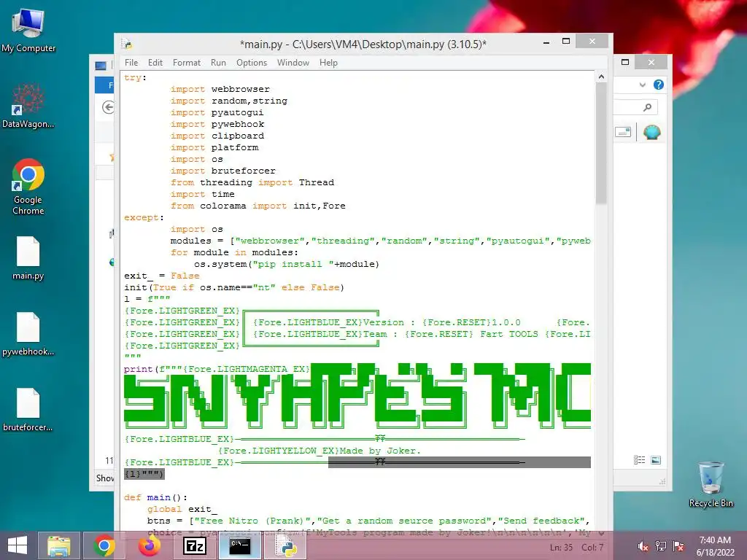The height and width of the screenshot is (560, 747).
Task: Open the Action Center flag icon
Action: 678,546
